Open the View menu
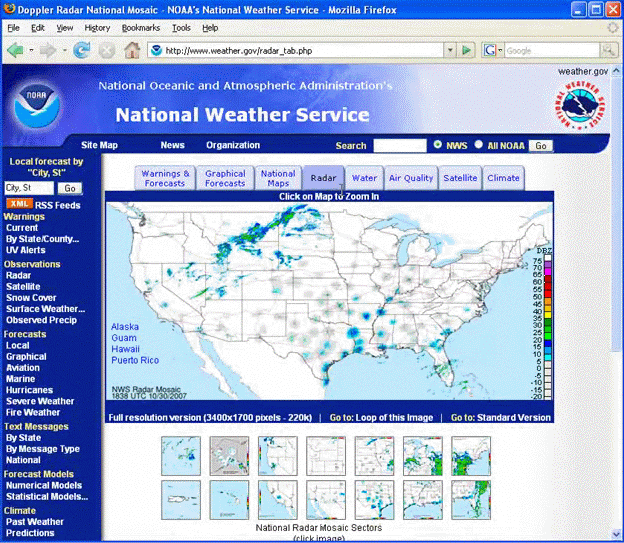This screenshot has height=543, width=624. [64, 28]
